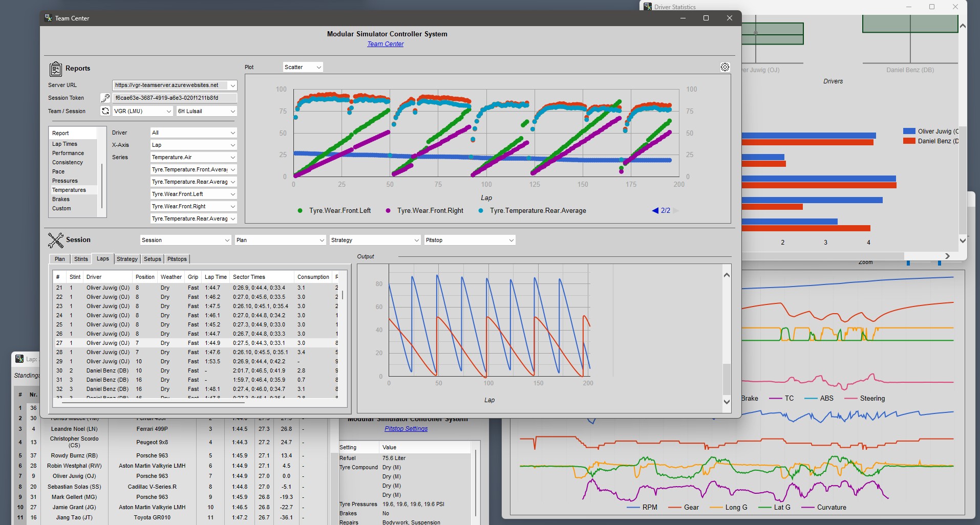Viewport: 980px width, 525px height.
Task: Open the Team Center link
Action: pyautogui.click(x=385, y=44)
